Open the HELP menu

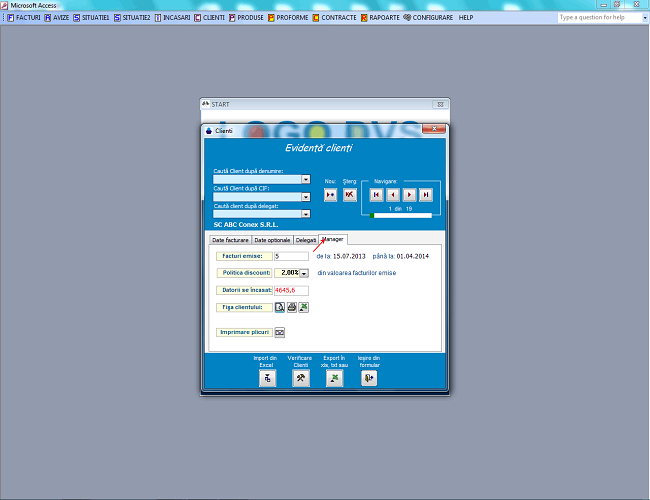pyautogui.click(x=466, y=17)
